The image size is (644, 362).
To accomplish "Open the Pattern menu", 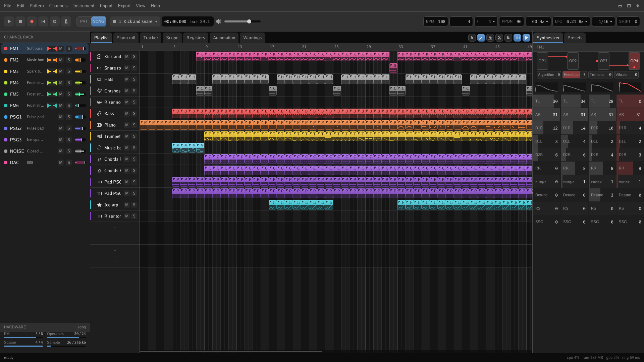I will (37, 6).
